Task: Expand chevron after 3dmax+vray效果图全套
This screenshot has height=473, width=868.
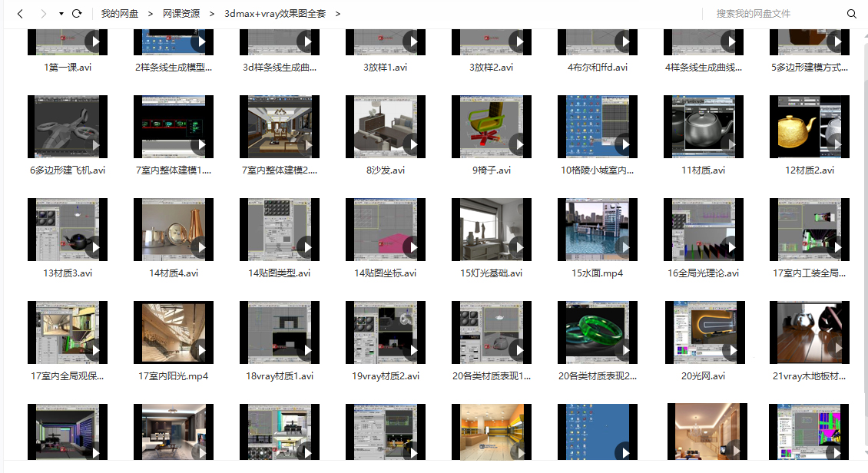Action: 338,13
